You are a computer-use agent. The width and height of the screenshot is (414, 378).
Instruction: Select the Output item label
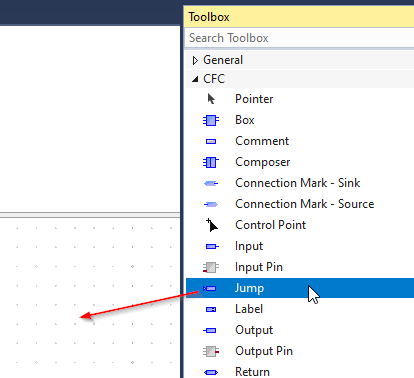(x=254, y=330)
